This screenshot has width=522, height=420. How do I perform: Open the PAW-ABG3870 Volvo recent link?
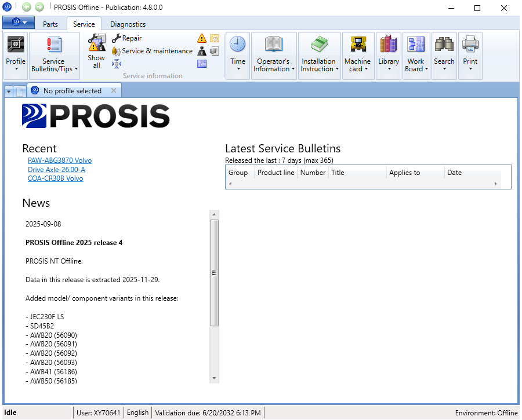click(x=60, y=160)
